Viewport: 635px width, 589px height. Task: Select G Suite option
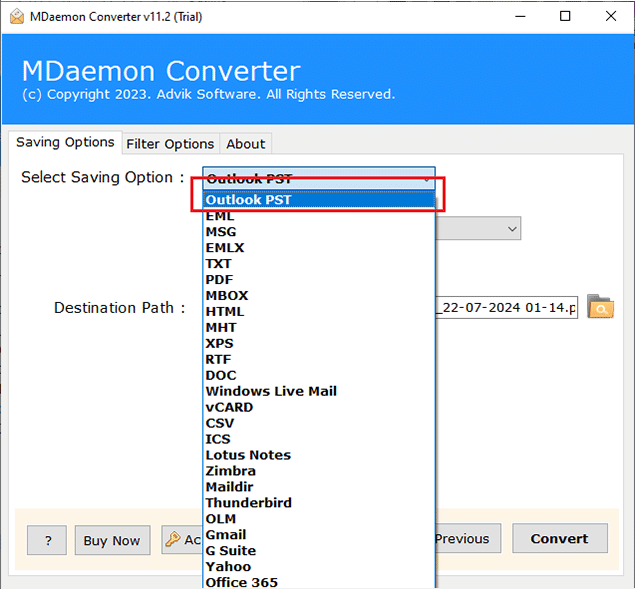point(319,551)
